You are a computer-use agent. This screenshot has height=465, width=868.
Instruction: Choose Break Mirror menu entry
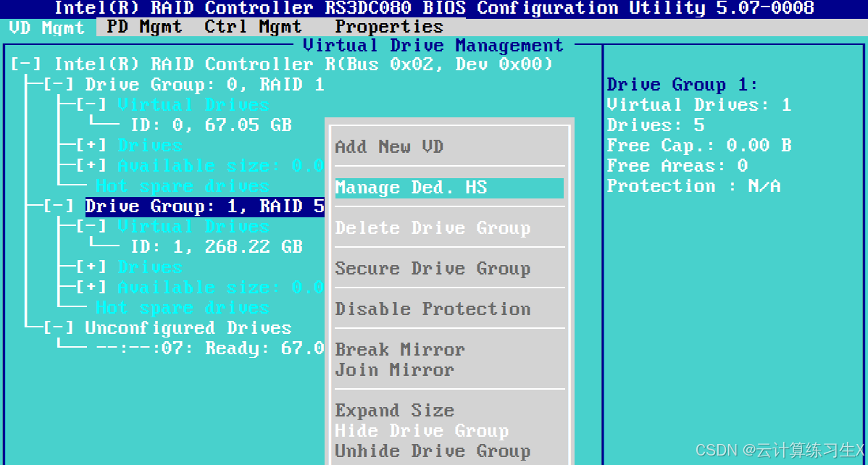click(400, 351)
